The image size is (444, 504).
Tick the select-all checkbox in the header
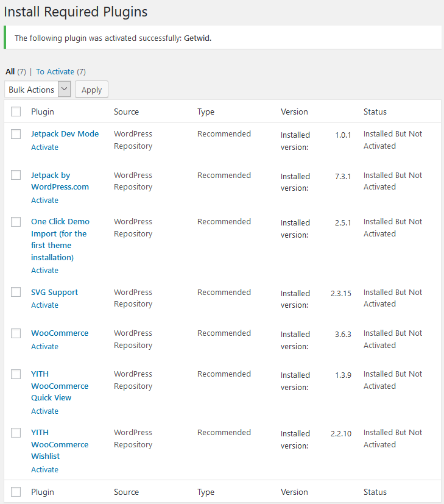coord(16,112)
